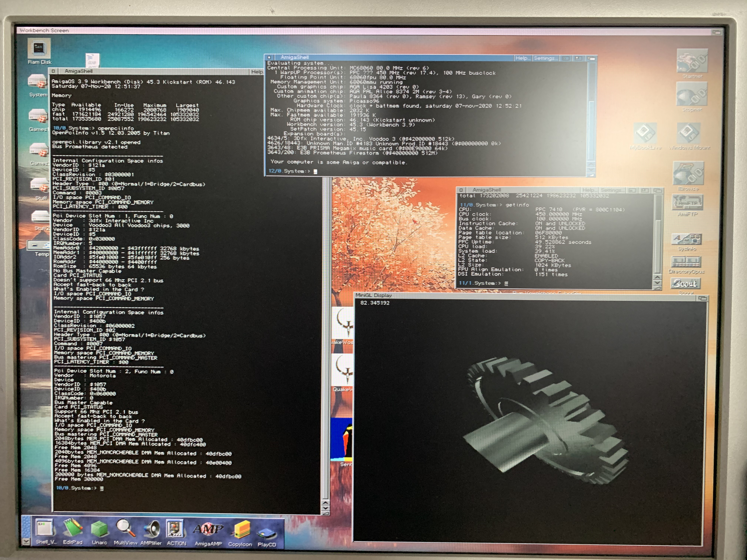The width and height of the screenshot is (747, 560).
Task: Launch PlayCD from the dock
Action: (x=267, y=536)
